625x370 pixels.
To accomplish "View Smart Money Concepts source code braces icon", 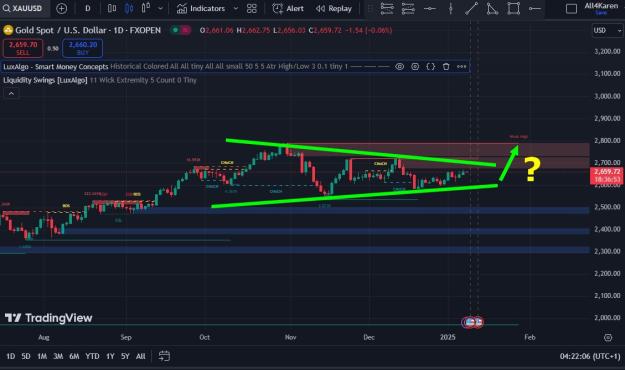I will (x=430, y=67).
